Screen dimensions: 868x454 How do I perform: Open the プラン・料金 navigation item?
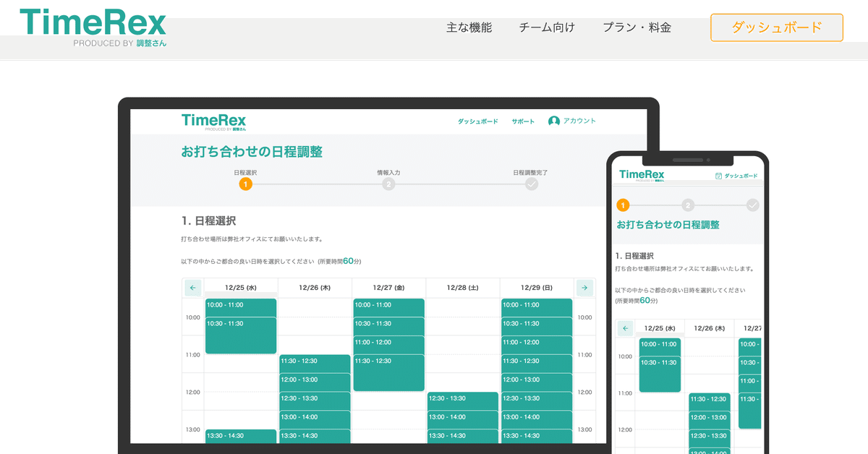click(637, 27)
